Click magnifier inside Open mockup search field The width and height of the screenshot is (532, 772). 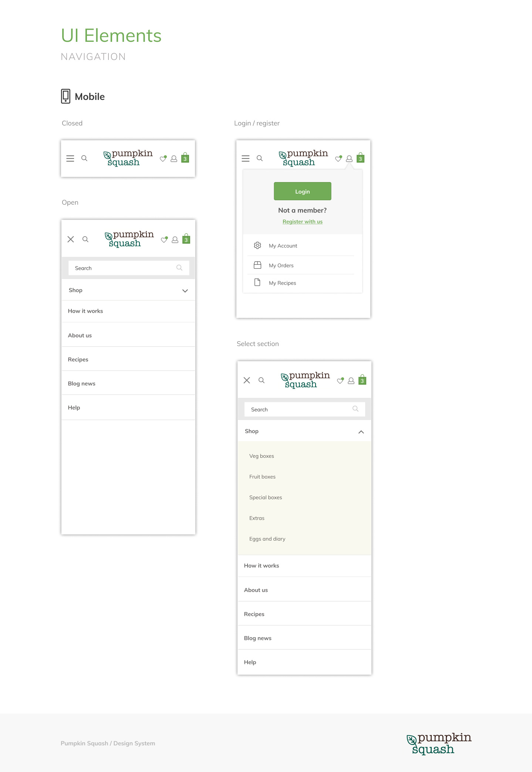tap(179, 268)
